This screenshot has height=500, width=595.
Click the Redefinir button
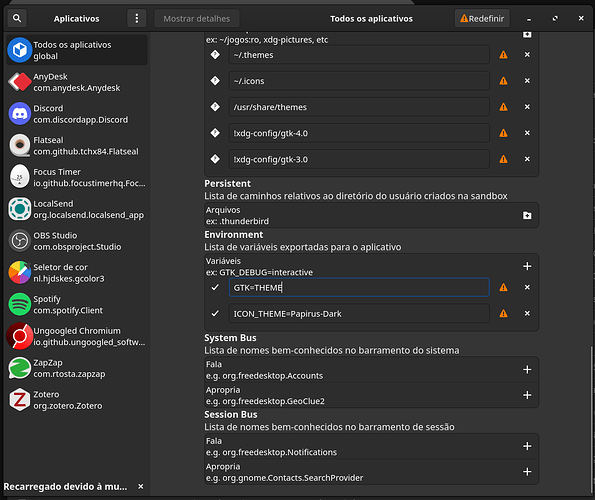click(x=482, y=18)
